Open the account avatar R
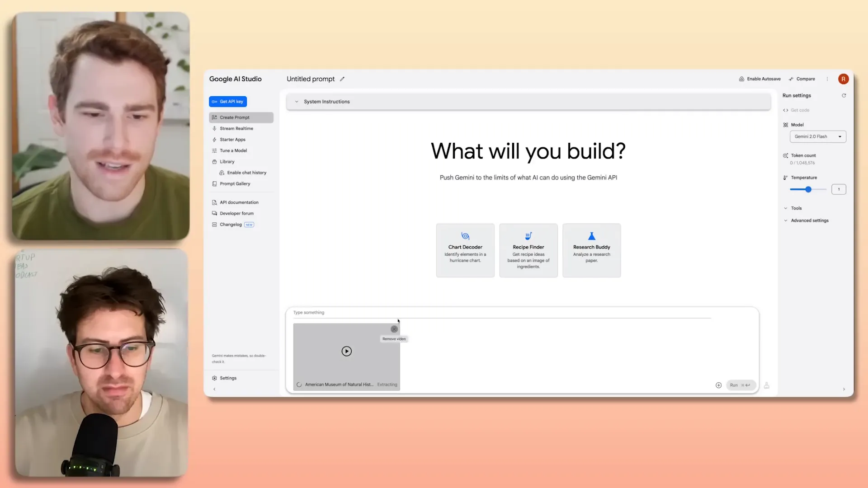The width and height of the screenshot is (868, 488). 843,79
